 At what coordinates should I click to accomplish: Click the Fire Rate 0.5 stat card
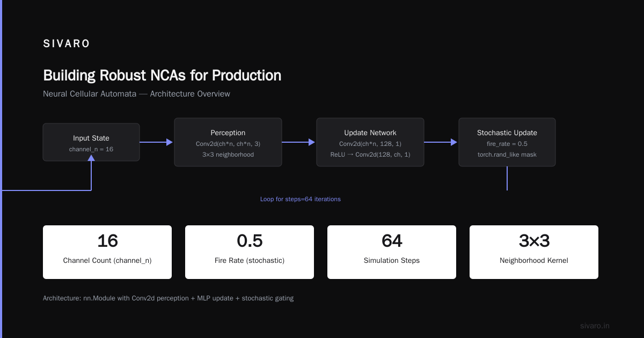(250, 252)
